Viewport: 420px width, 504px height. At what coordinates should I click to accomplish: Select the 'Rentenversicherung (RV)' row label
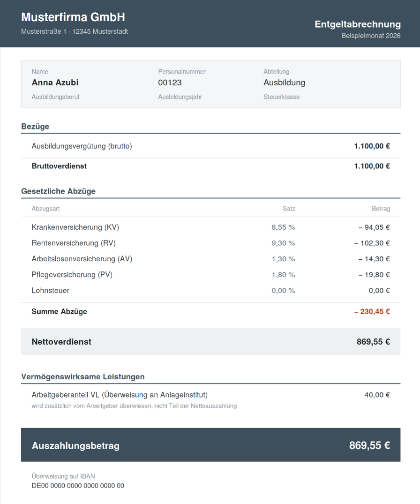point(74,243)
